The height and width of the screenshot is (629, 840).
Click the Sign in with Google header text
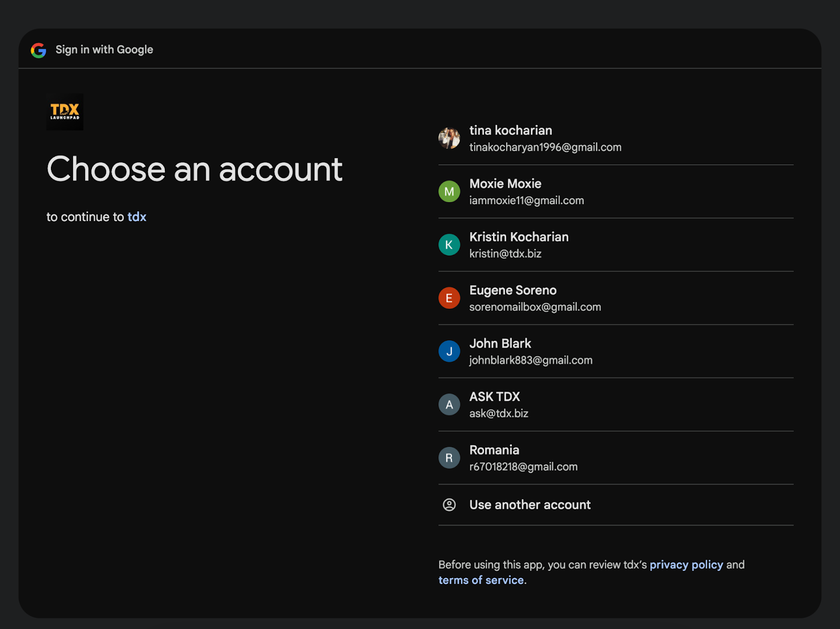click(104, 50)
